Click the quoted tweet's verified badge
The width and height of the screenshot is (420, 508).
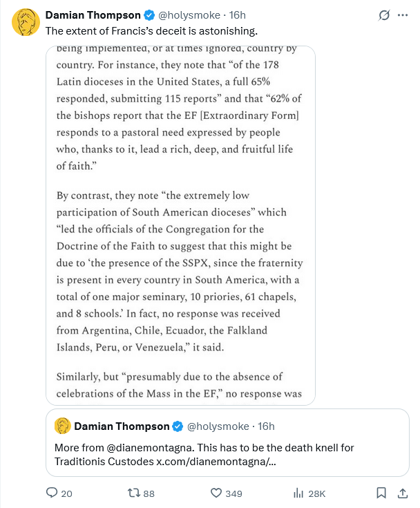pos(178,426)
